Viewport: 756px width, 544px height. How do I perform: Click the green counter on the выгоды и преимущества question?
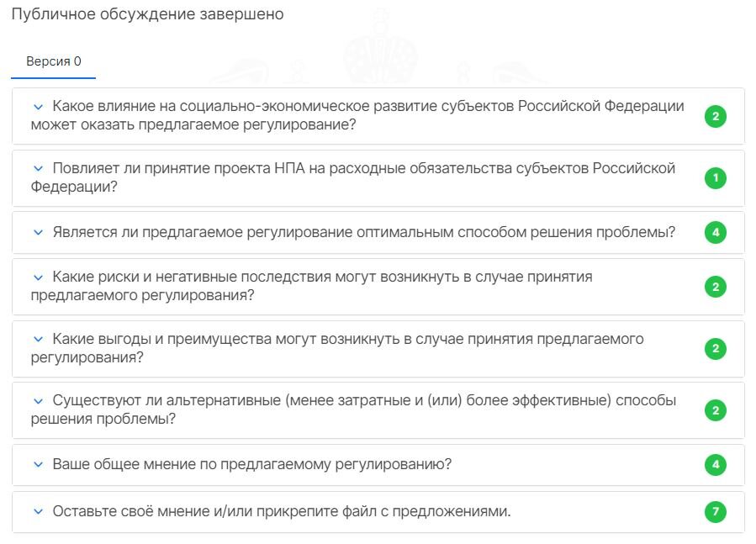(715, 347)
